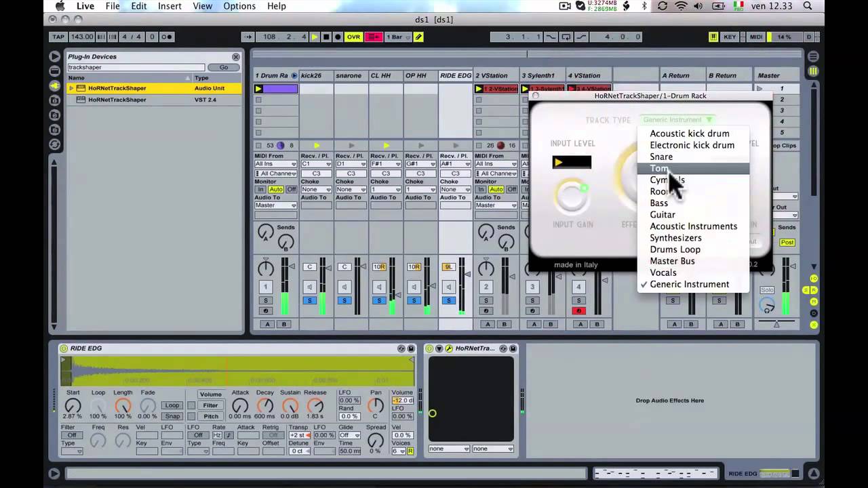Screen dimensions: 868x488
Task: Toggle the OVR overdub switch
Action: [353, 37]
